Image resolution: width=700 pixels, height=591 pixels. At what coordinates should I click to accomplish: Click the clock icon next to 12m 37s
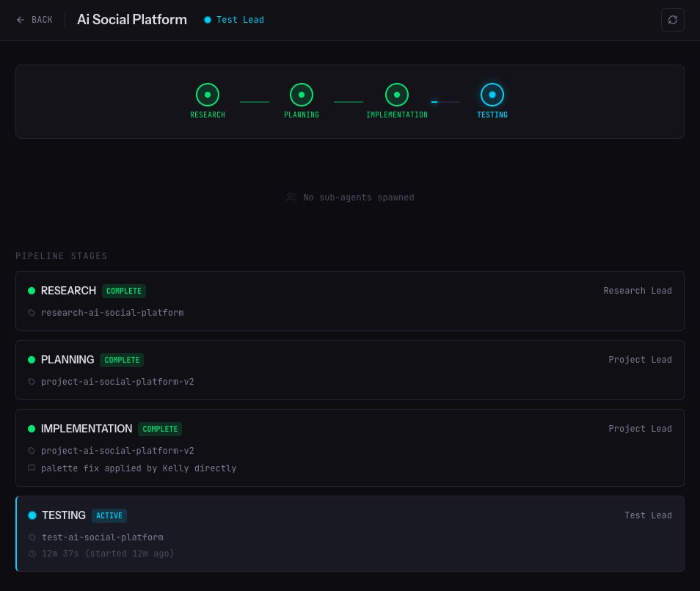click(x=32, y=554)
